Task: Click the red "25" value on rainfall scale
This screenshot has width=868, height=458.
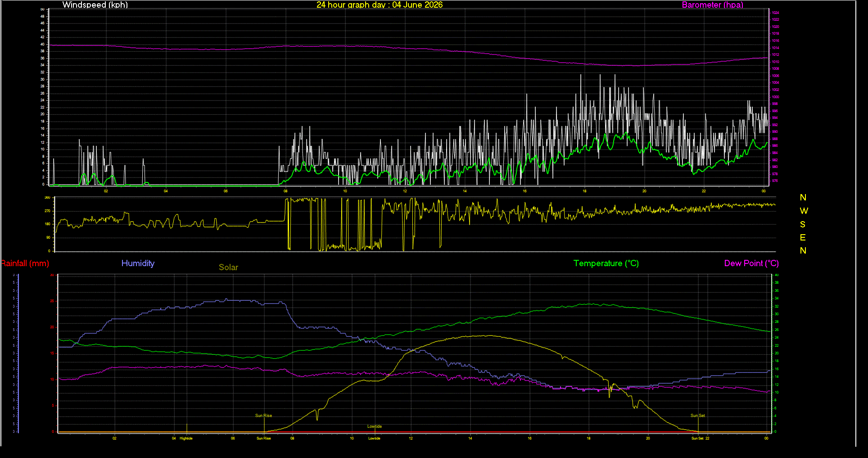Action: [52, 301]
